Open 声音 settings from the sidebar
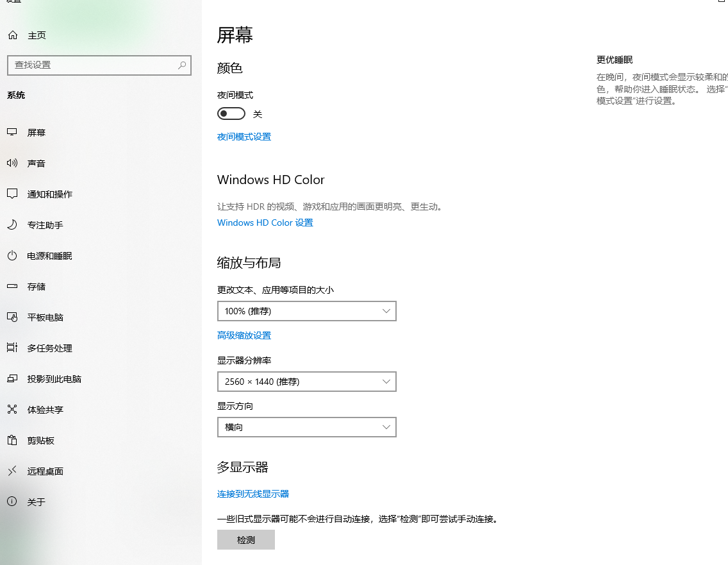Screen dimensions: 728x565 [37, 163]
